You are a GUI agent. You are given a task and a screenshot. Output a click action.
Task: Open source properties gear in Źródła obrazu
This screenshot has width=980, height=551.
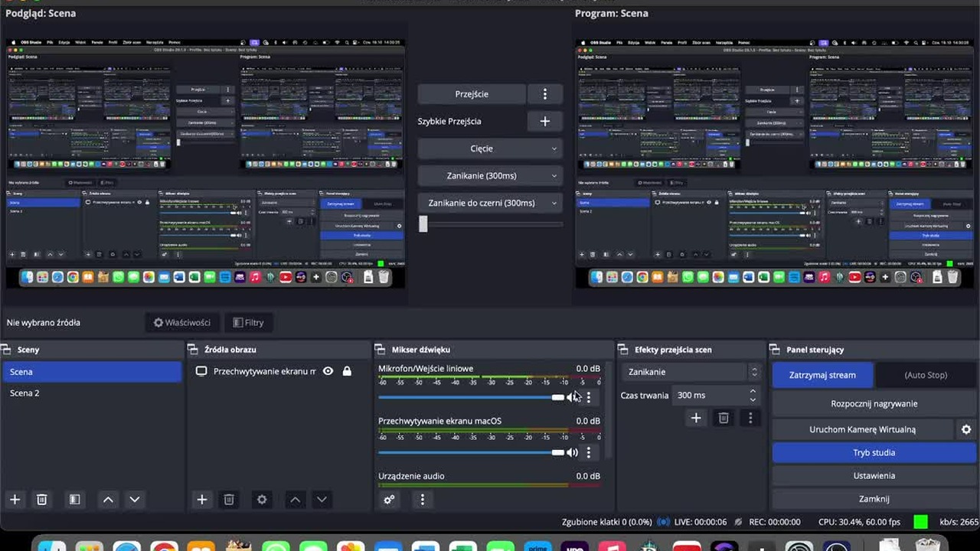click(x=262, y=499)
